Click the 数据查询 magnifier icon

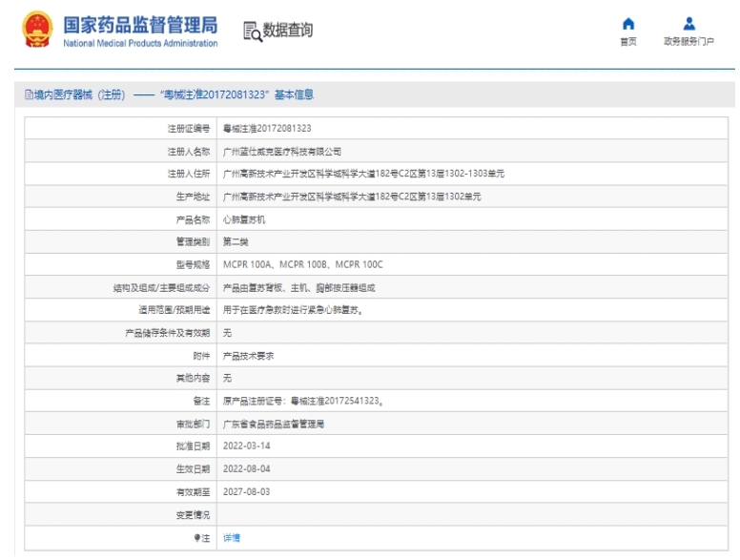point(252,31)
